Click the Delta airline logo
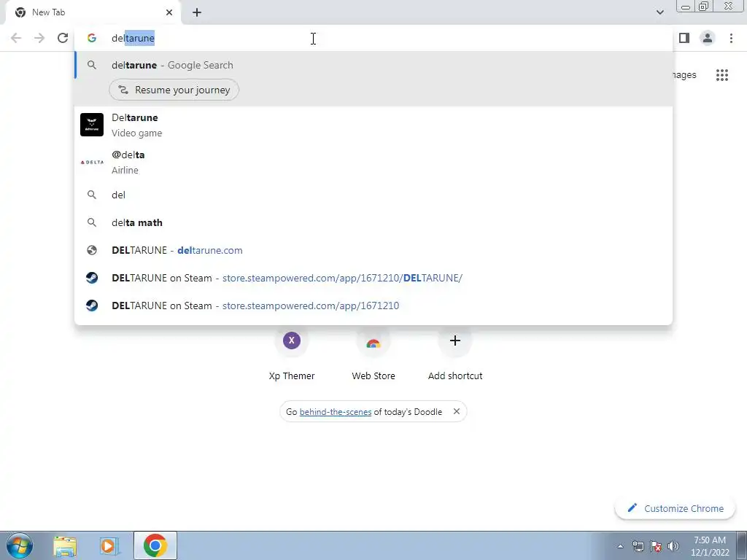 click(92, 163)
